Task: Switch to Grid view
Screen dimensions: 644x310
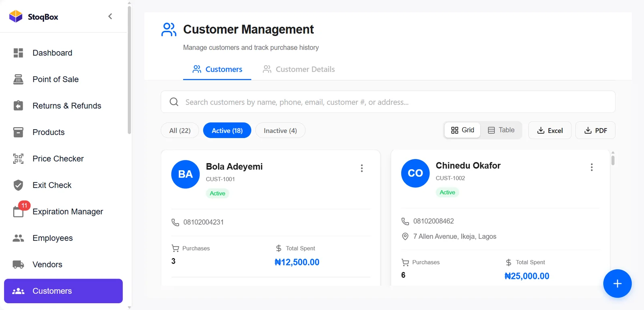Action: [462, 130]
